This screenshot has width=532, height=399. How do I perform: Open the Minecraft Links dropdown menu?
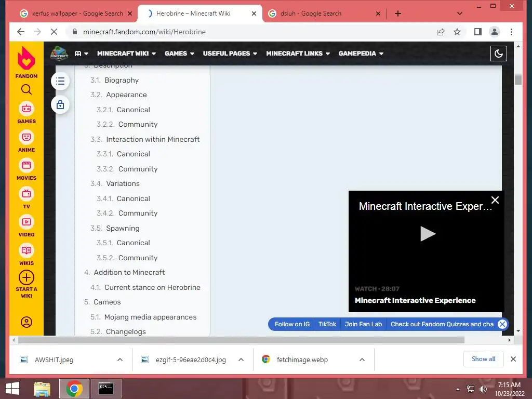click(x=298, y=54)
